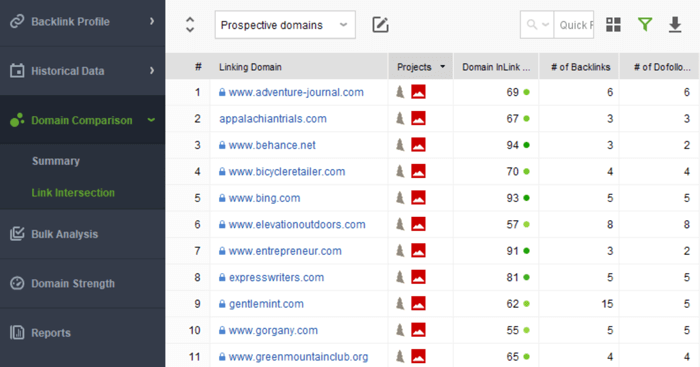
Task: Click the red project icon for behance.net
Action: 418,145
